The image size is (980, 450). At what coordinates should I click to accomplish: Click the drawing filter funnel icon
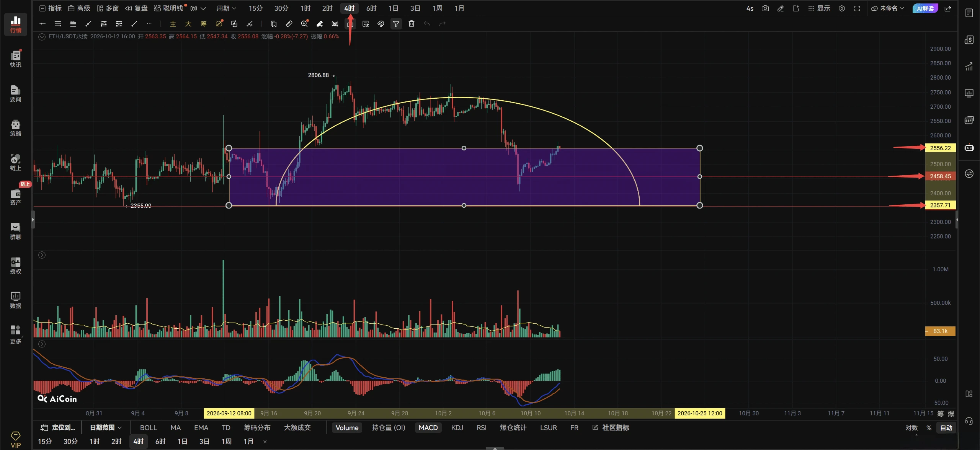tap(396, 24)
